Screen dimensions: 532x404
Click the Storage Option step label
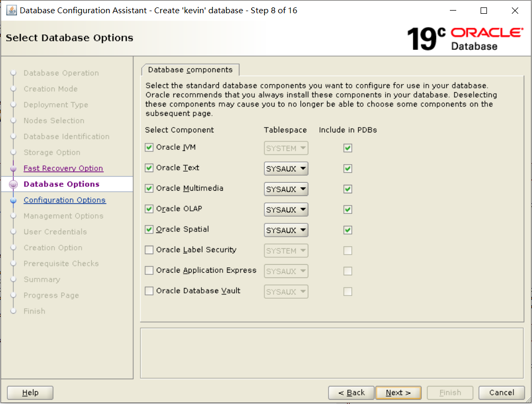[x=52, y=152]
